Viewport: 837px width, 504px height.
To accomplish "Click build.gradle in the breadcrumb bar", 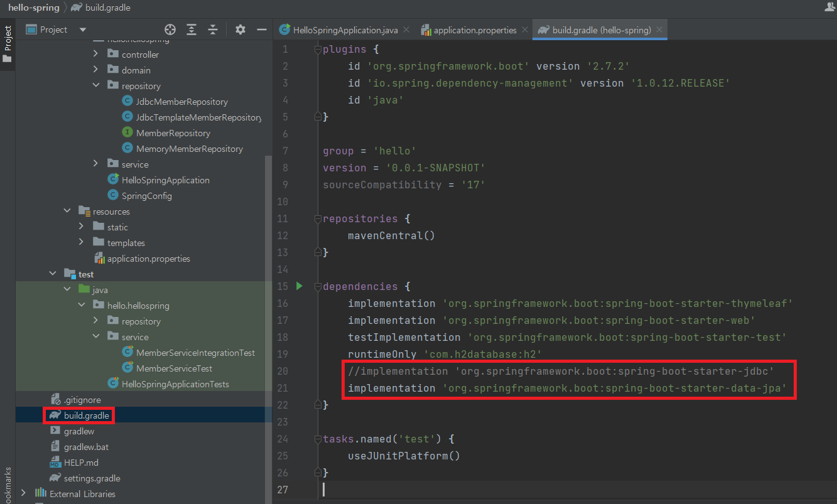I will (109, 8).
